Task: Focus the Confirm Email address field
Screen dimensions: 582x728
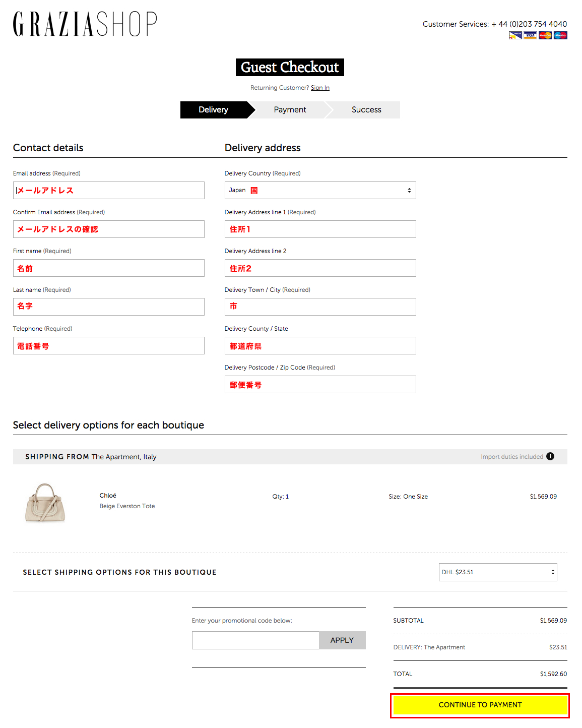Action: [109, 229]
